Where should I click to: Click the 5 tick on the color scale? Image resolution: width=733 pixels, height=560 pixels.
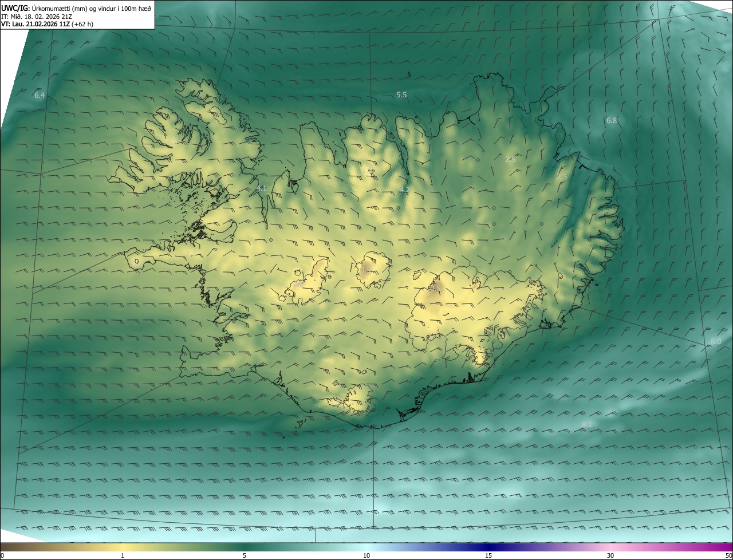pyautogui.click(x=245, y=555)
